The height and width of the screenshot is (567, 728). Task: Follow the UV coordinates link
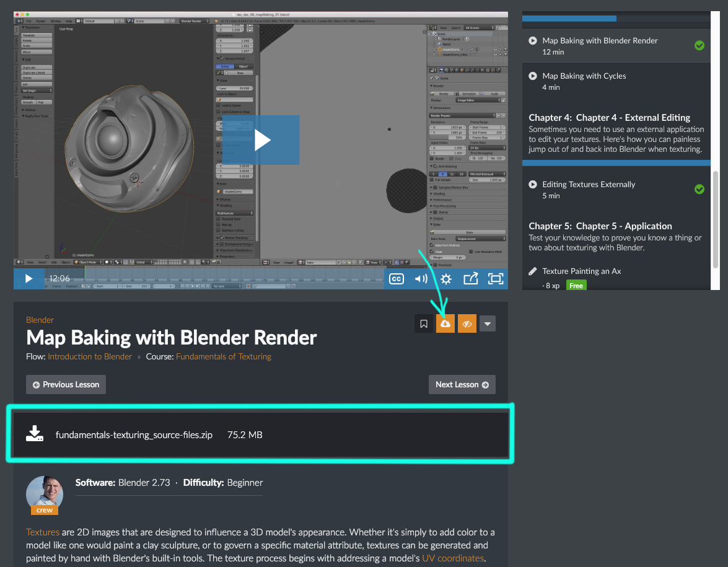pyautogui.click(x=453, y=558)
